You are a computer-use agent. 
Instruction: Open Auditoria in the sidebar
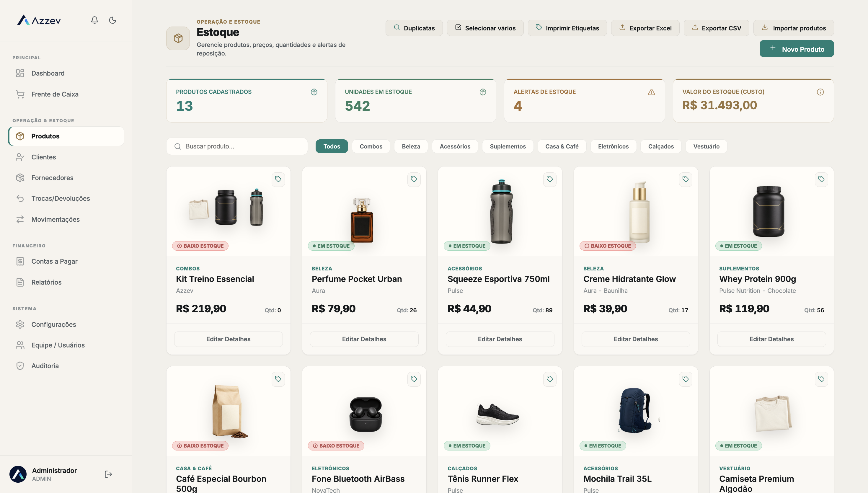(66, 366)
